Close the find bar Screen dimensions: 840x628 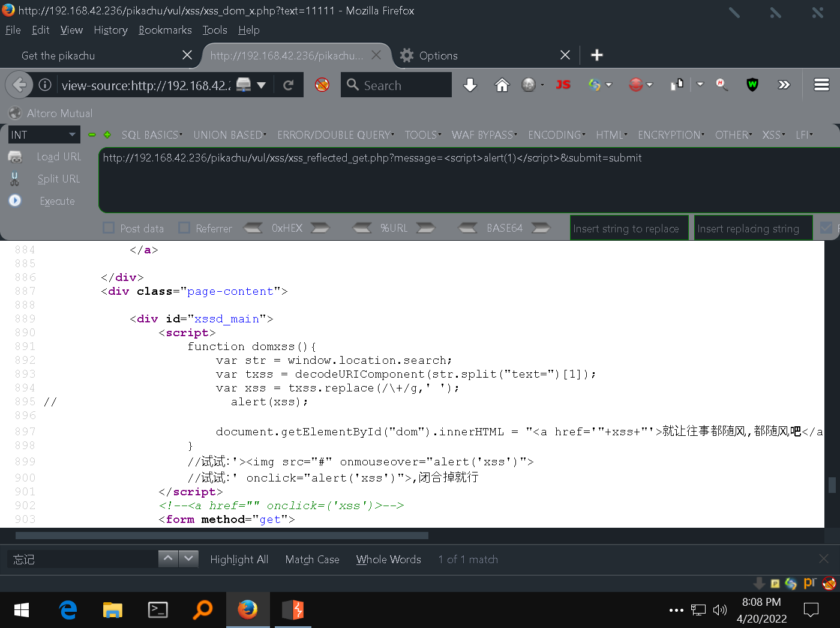824,559
